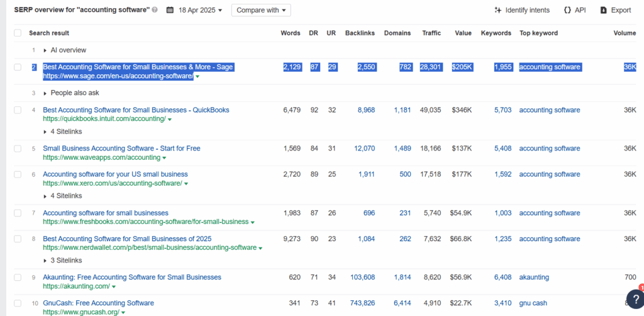Viewport: 644px width, 316px height.
Task: Click the Words column header
Action: coord(291,33)
